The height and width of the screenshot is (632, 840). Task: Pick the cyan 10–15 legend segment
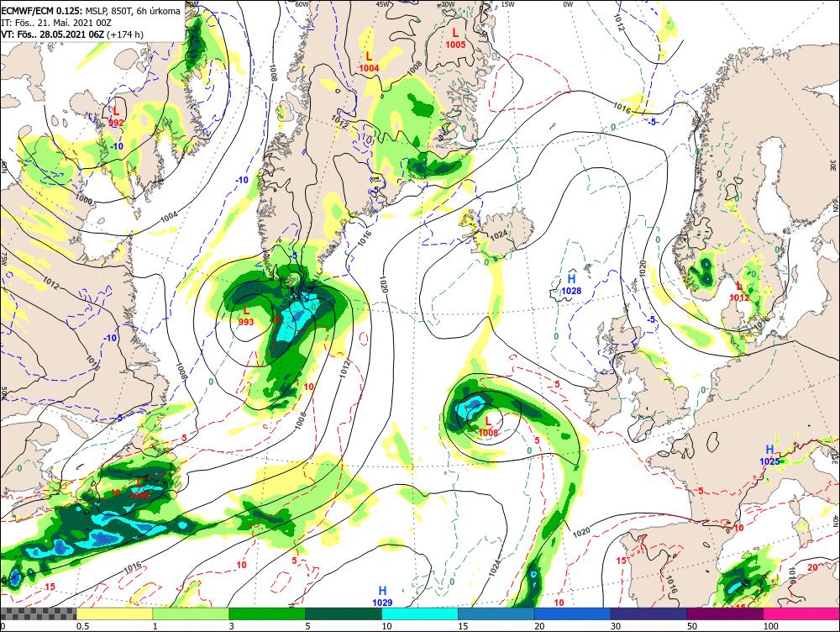(x=420, y=614)
